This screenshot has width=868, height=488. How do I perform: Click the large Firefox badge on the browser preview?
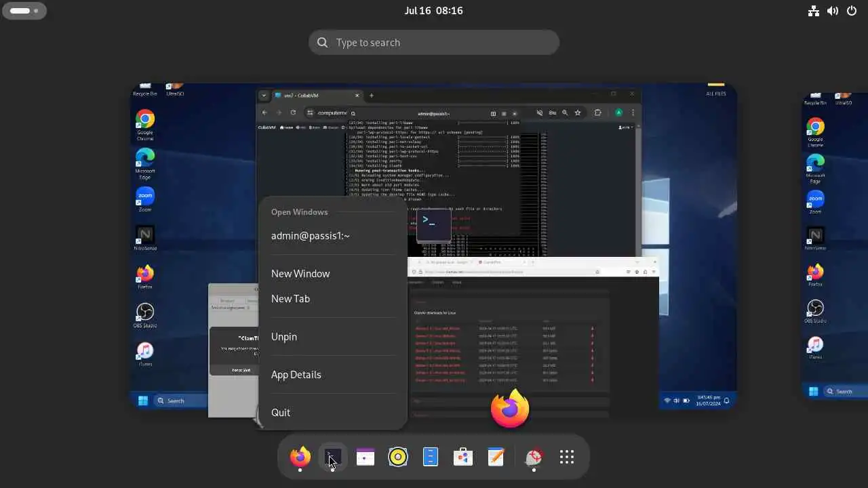(510, 409)
